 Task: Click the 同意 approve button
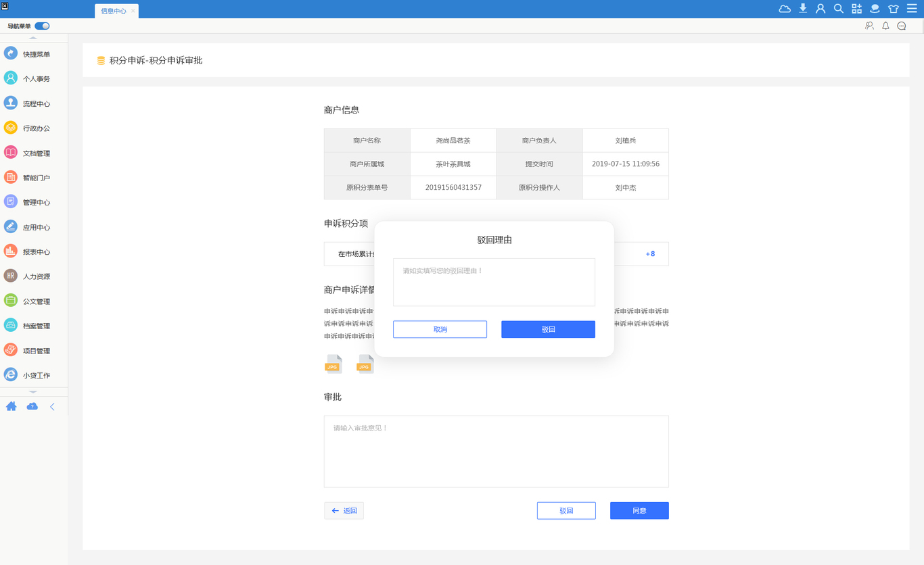pos(639,511)
